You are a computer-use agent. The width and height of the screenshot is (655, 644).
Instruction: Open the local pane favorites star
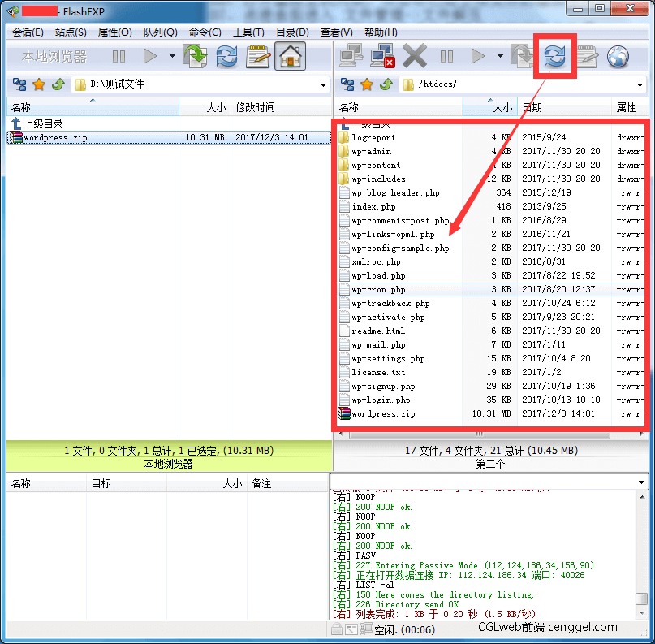click(x=39, y=84)
